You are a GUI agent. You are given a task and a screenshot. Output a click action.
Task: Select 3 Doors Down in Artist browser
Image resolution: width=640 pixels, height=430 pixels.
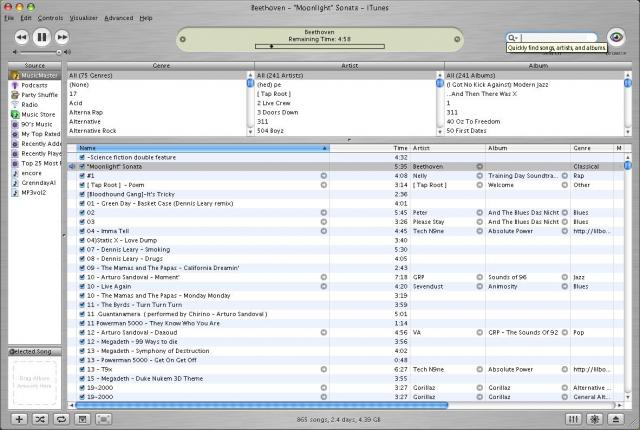coord(345,113)
